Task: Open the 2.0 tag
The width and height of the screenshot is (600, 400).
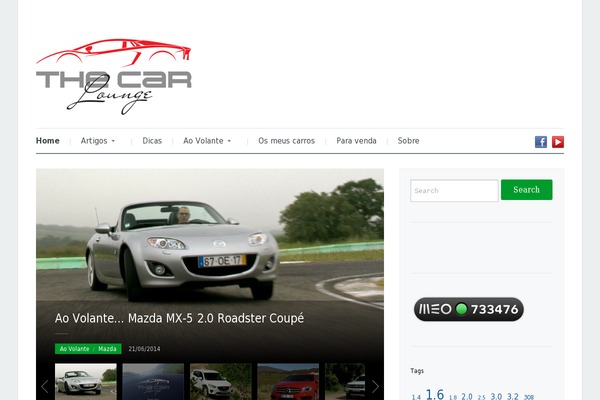Action: pyautogui.click(x=467, y=397)
